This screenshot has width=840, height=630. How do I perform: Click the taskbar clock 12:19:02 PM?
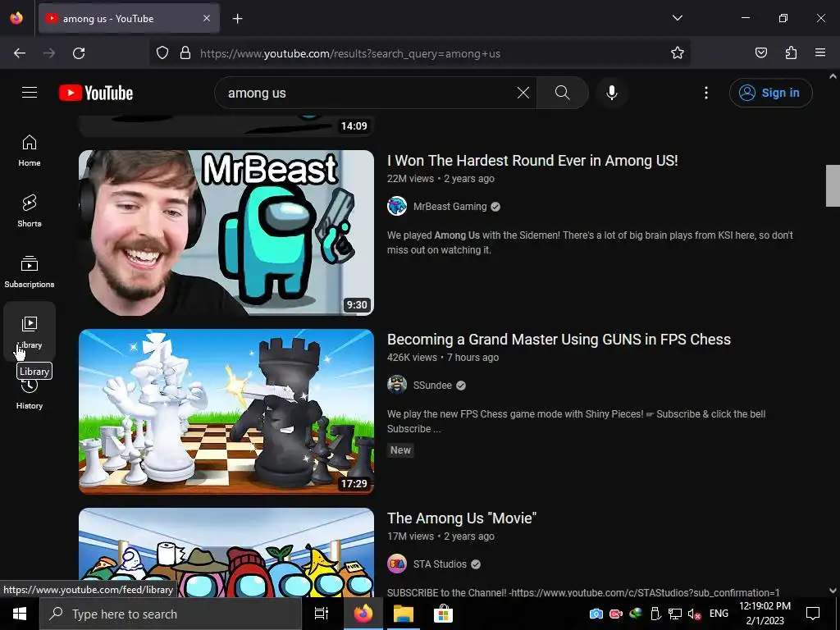[x=765, y=606]
